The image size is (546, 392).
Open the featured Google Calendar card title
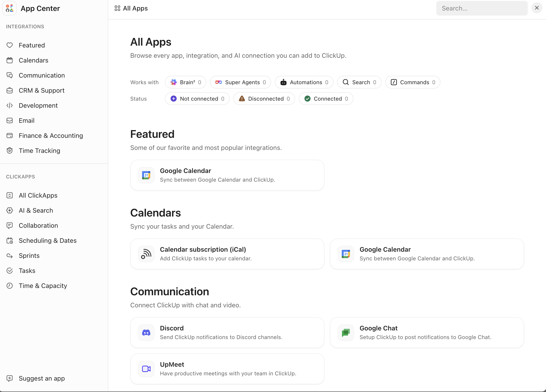tap(185, 171)
